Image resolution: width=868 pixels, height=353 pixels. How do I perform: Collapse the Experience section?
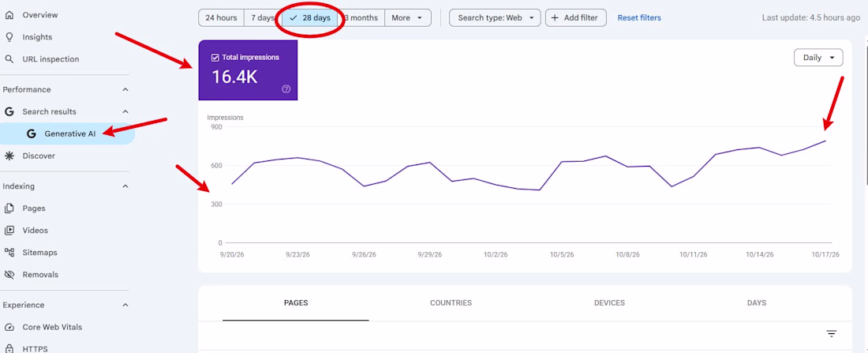(125, 306)
